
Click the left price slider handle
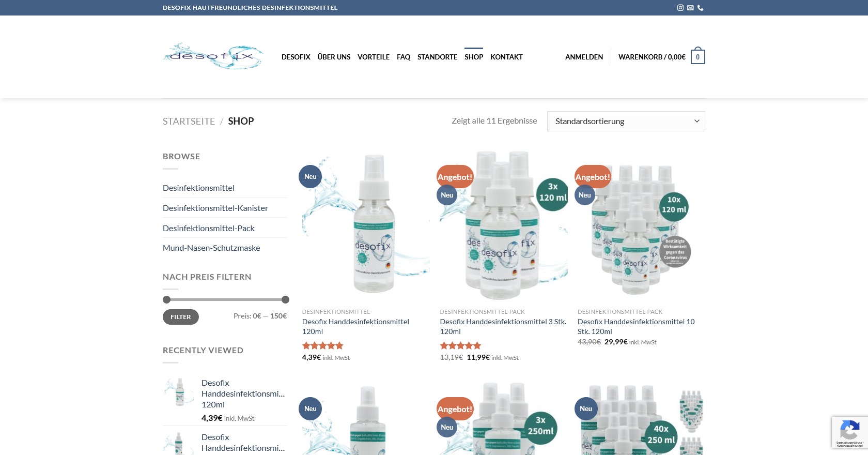pyautogui.click(x=166, y=299)
